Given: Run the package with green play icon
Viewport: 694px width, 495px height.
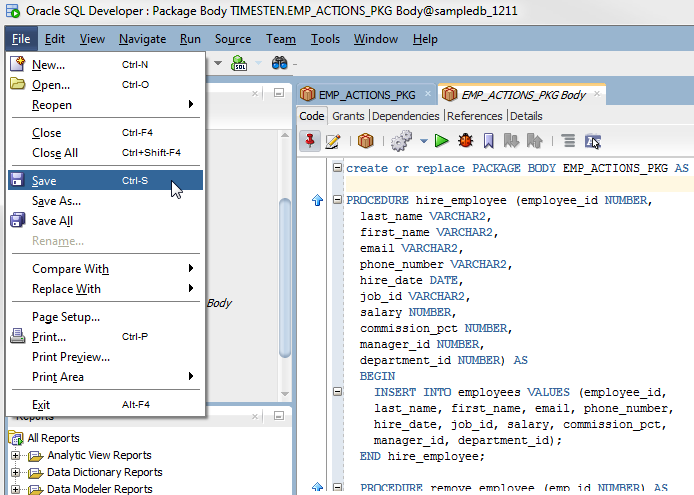Looking at the screenshot, I should click(441, 141).
